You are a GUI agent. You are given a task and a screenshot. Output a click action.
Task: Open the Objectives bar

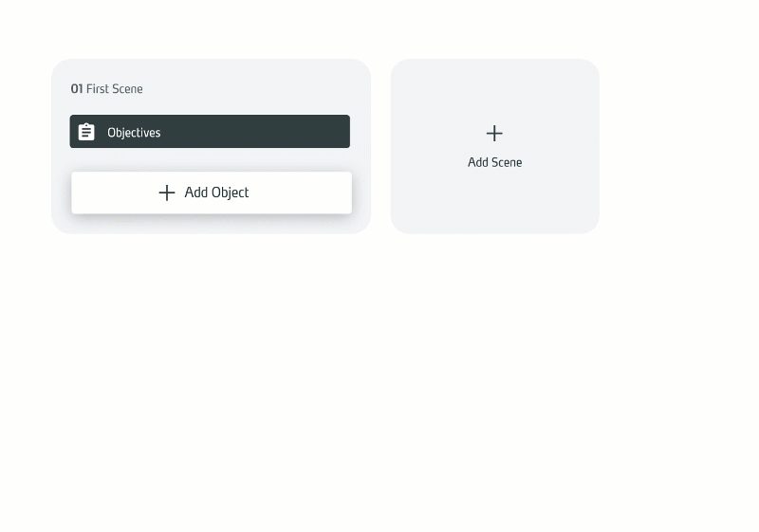[210, 132]
